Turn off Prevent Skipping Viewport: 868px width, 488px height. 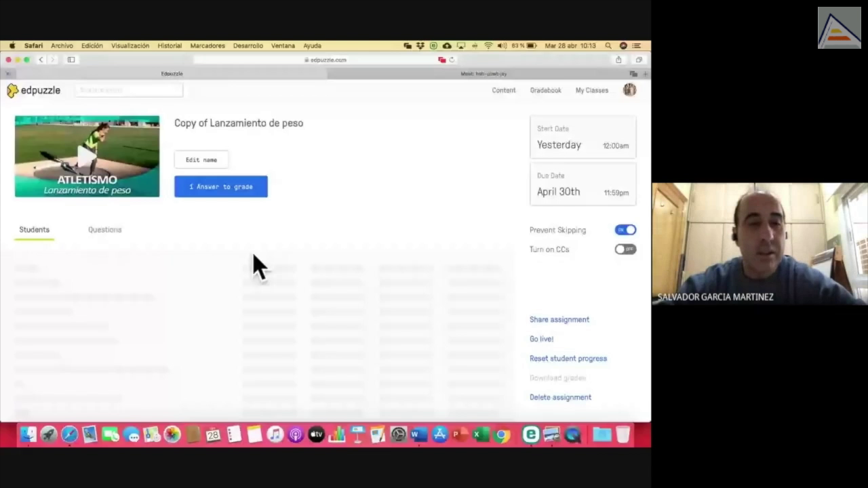(625, 230)
